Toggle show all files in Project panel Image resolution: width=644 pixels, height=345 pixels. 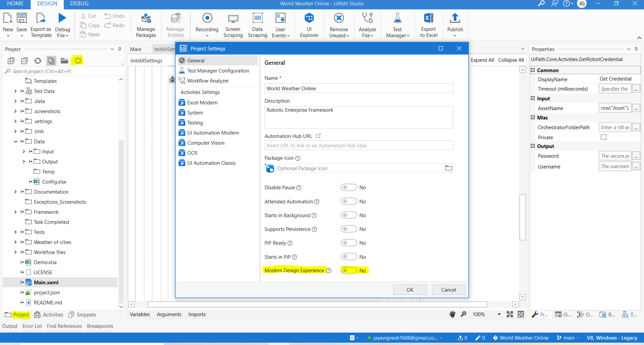point(51,61)
